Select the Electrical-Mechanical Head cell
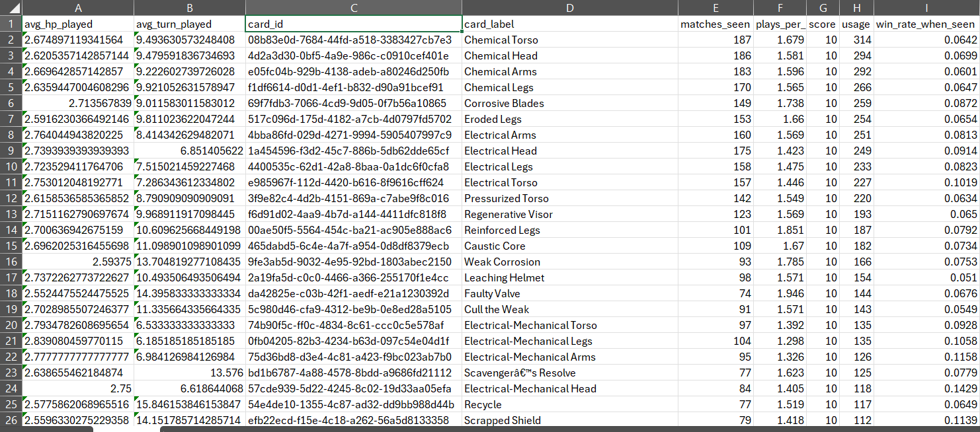This screenshot has height=432, width=980. coord(570,388)
